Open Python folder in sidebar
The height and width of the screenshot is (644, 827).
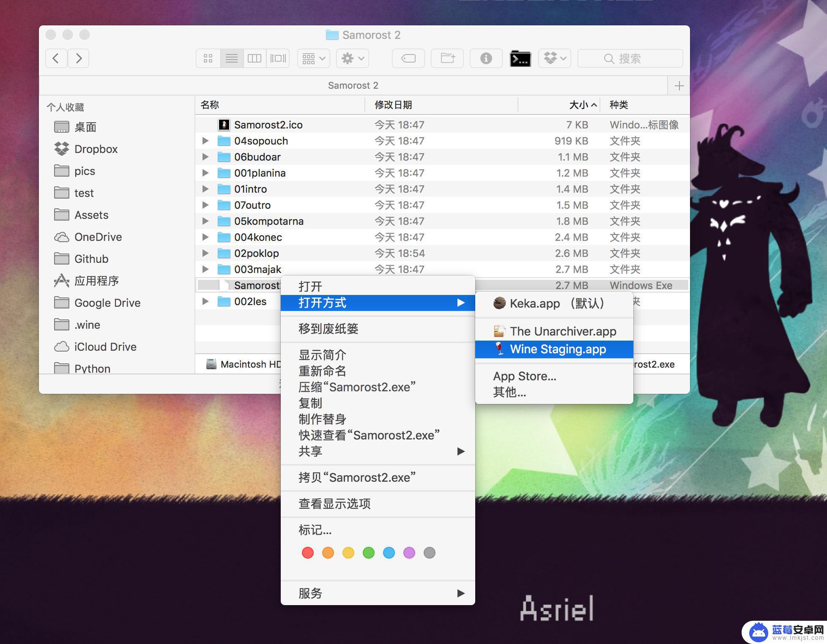tap(82, 368)
